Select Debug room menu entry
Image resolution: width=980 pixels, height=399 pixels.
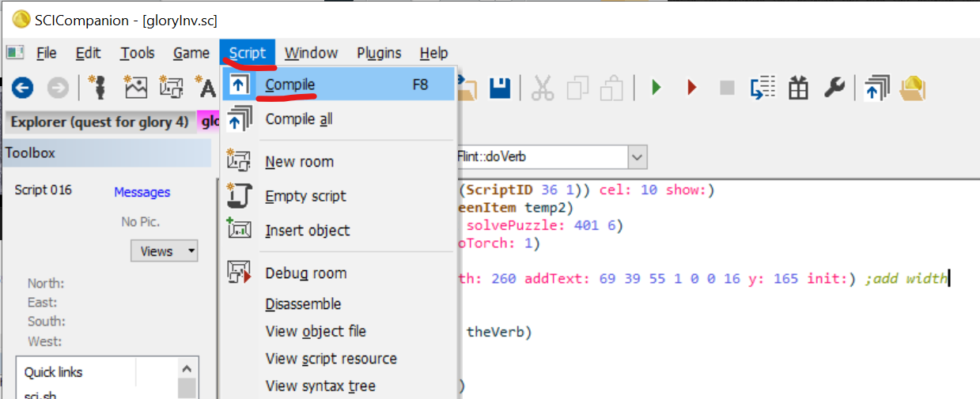coord(339,273)
